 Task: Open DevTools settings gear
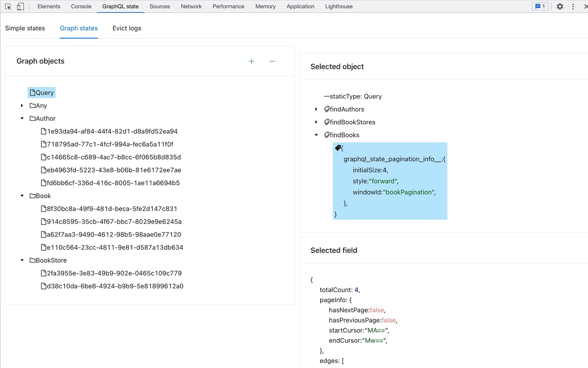point(560,6)
